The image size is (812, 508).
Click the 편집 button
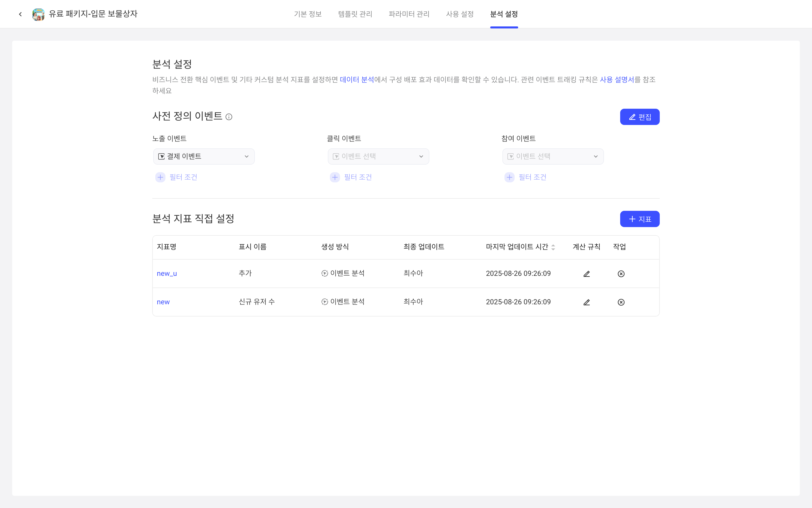coord(639,117)
